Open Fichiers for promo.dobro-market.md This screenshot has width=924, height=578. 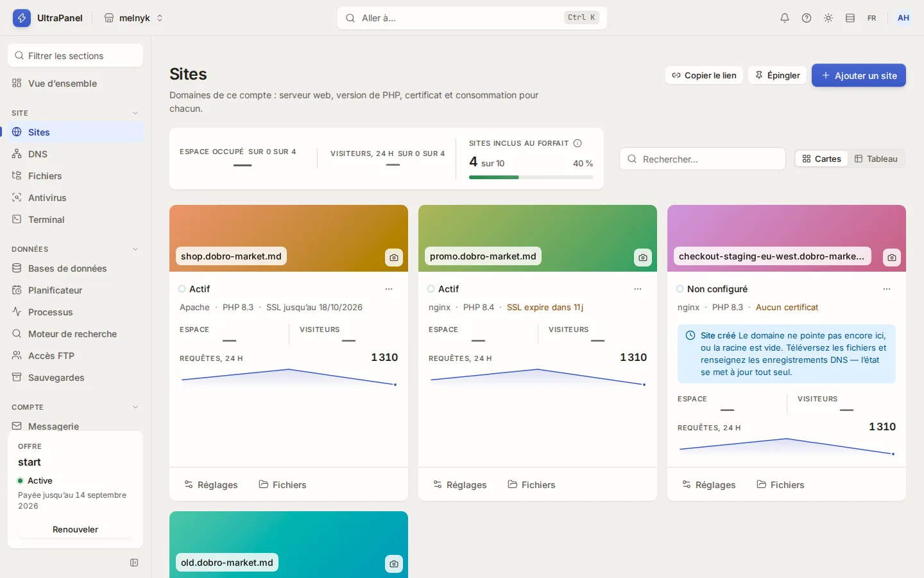pos(531,485)
